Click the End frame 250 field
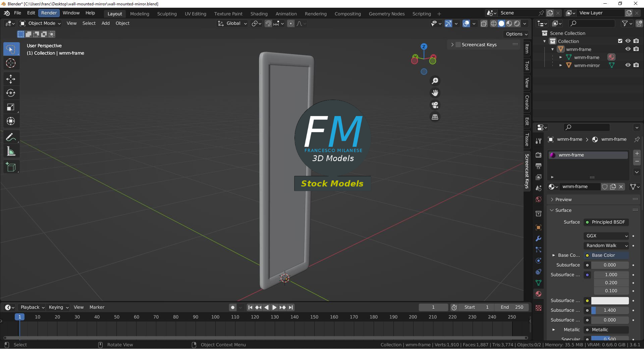Screen dimensions: 644x349 pyautogui.click(x=512, y=307)
